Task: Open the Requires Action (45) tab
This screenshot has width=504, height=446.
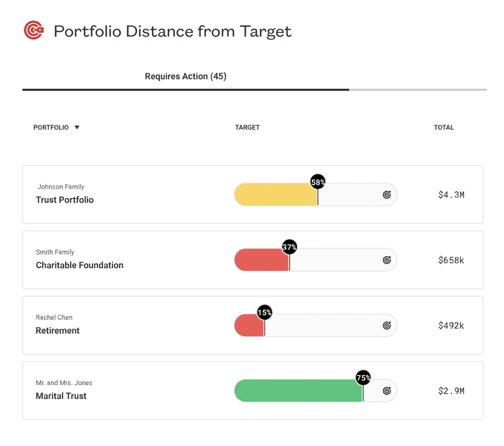Action: (185, 76)
